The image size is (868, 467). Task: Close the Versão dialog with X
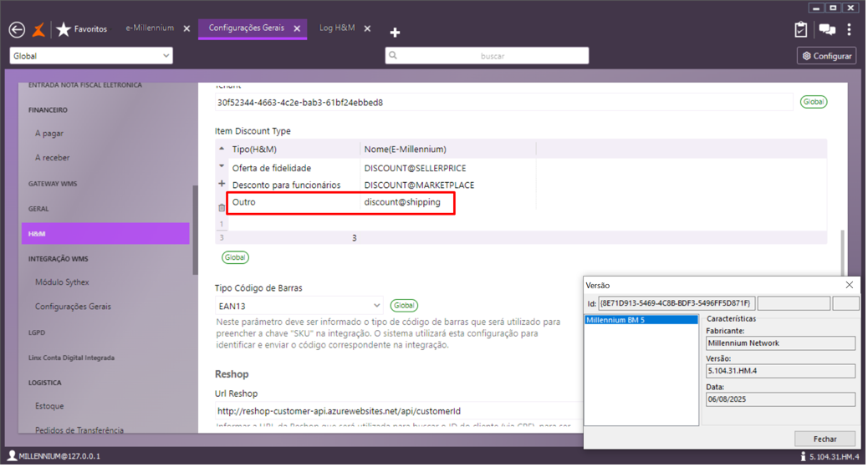(849, 285)
